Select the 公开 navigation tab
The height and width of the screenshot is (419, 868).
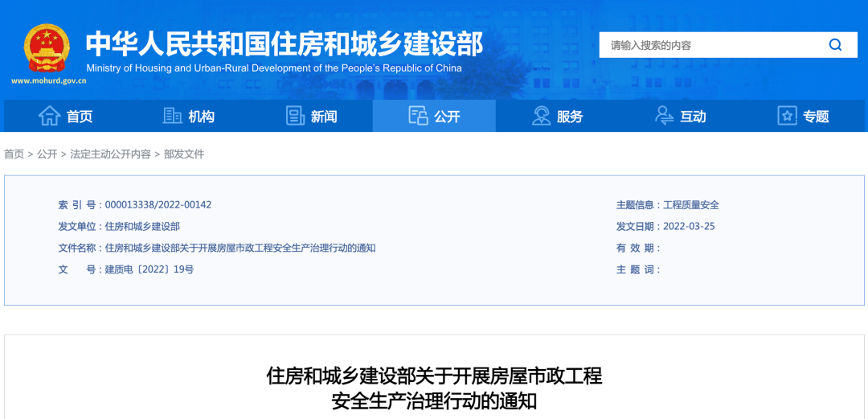coord(434,116)
